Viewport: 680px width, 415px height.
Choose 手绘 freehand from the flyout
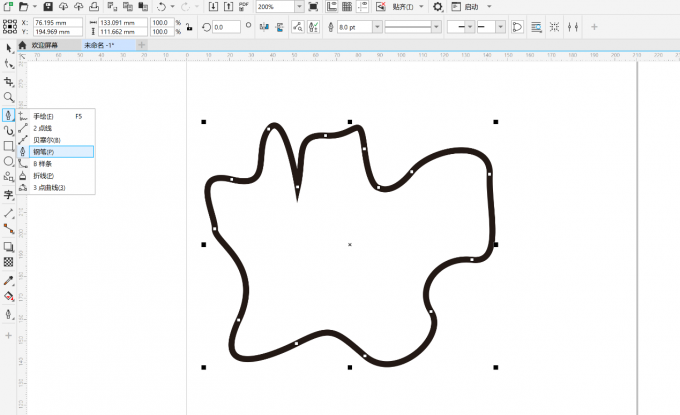56,116
